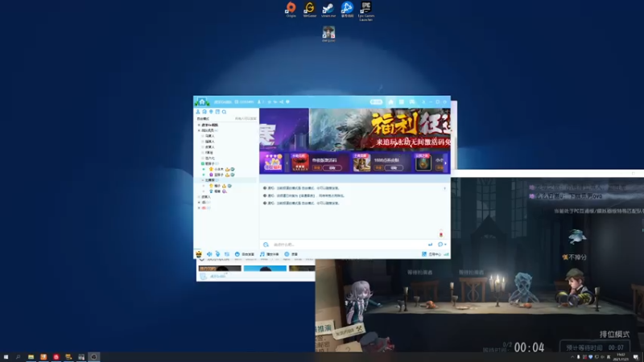
Task: Click the YY house logo in title bar
Action: [202, 102]
